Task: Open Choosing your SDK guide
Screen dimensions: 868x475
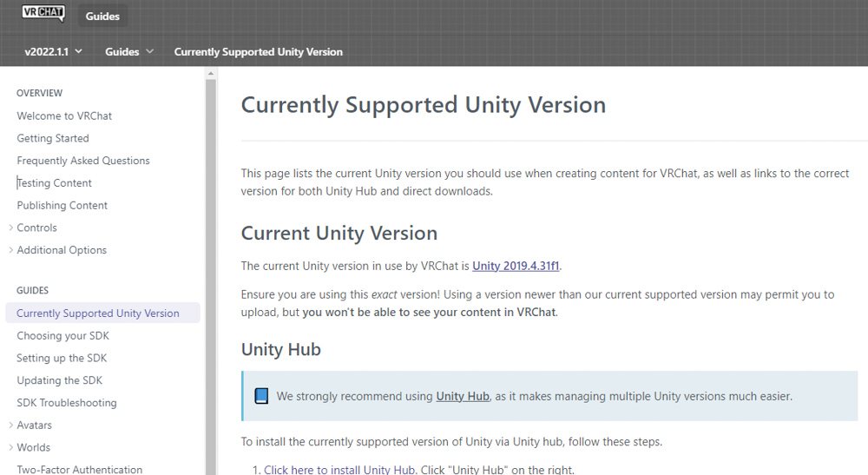Action: click(x=62, y=335)
